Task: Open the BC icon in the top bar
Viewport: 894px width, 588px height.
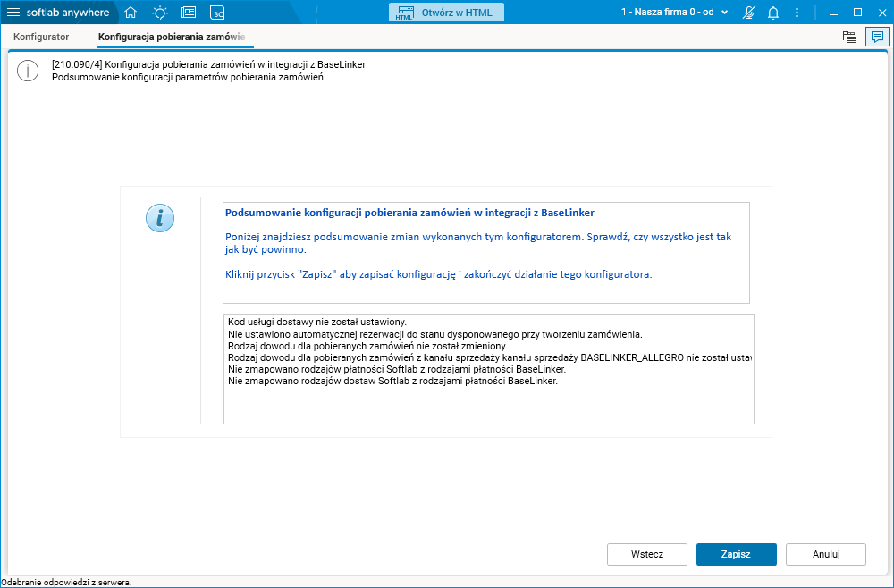Action: tap(217, 13)
